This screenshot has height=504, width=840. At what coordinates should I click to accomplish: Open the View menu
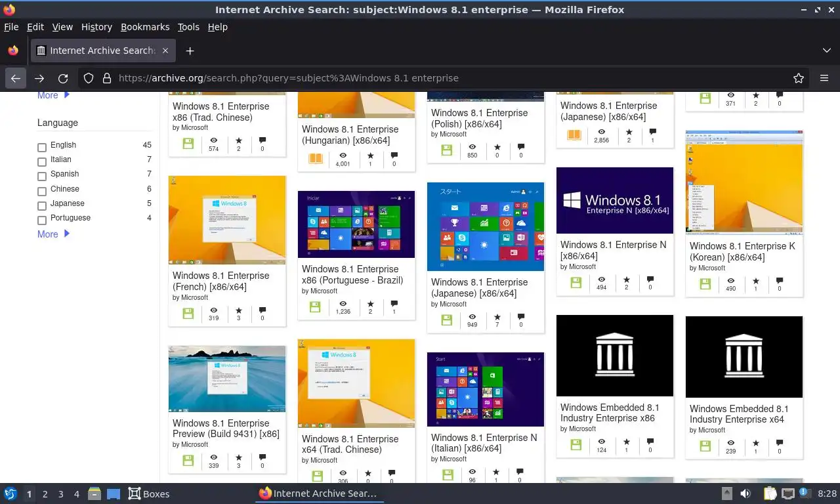pos(62,27)
